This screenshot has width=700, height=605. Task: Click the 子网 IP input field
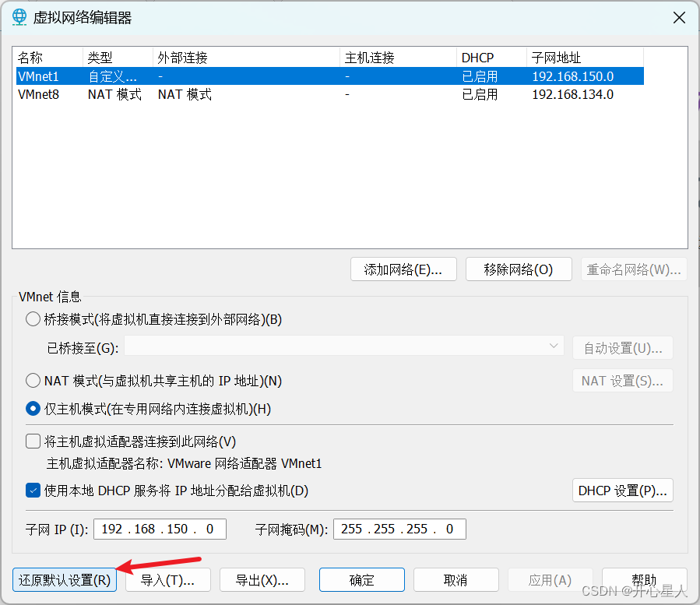(160, 529)
